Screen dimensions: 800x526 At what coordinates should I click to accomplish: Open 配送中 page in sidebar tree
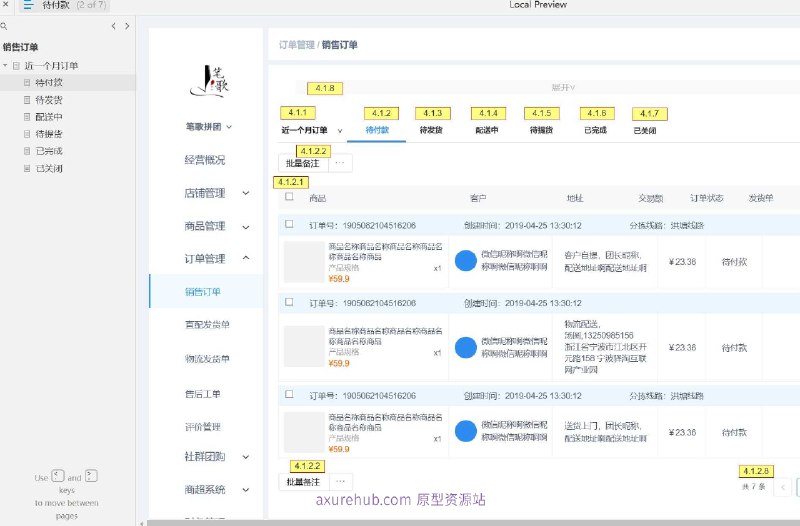pos(49,117)
